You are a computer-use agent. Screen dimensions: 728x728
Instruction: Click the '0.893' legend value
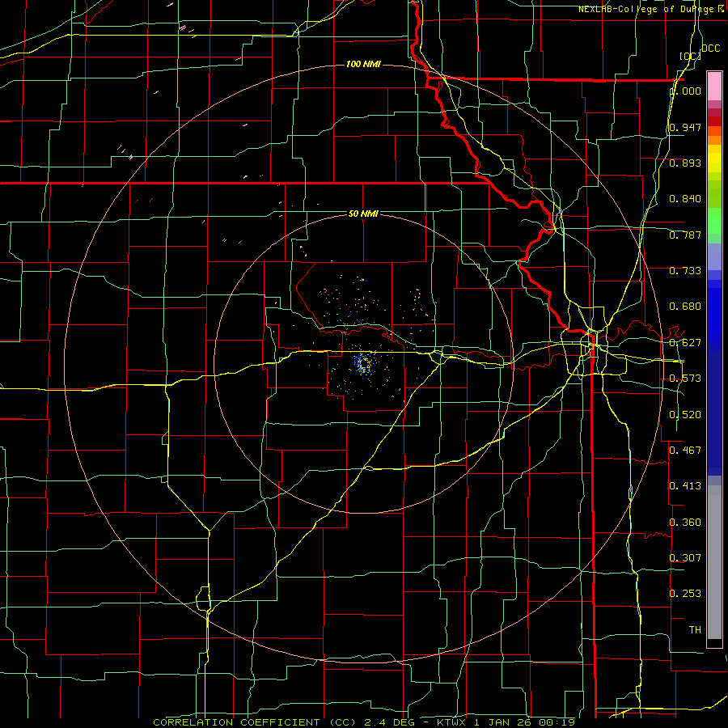coord(685,163)
